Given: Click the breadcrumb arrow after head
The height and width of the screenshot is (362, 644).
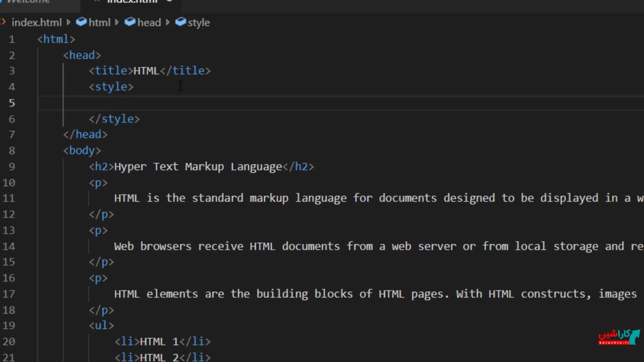Looking at the screenshot, I should tap(168, 22).
